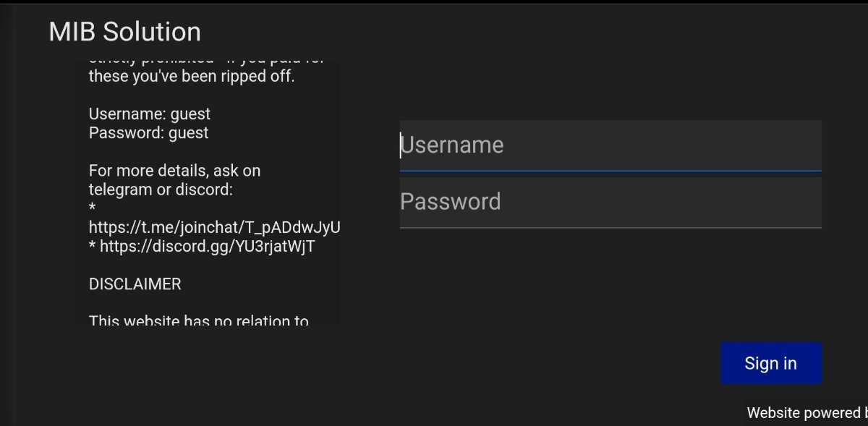Click the "For more details, ask on" line
This screenshot has height=426, width=868.
pyautogui.click(x=174, y=171)
